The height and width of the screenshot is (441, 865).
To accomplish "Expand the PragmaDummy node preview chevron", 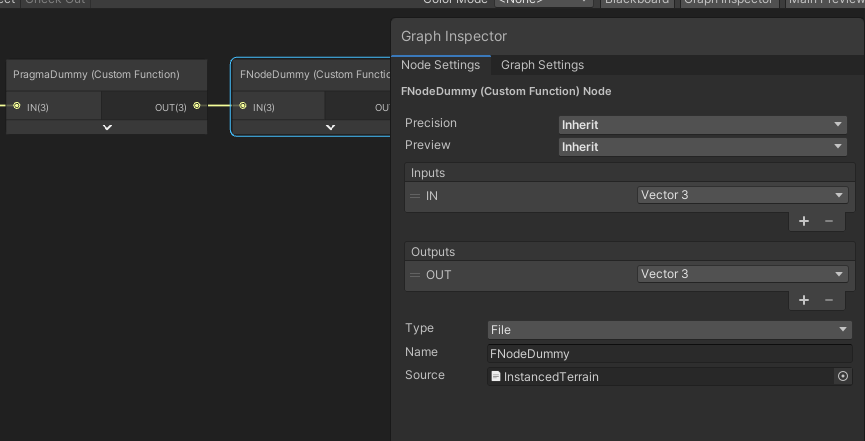I will point(107,127).
